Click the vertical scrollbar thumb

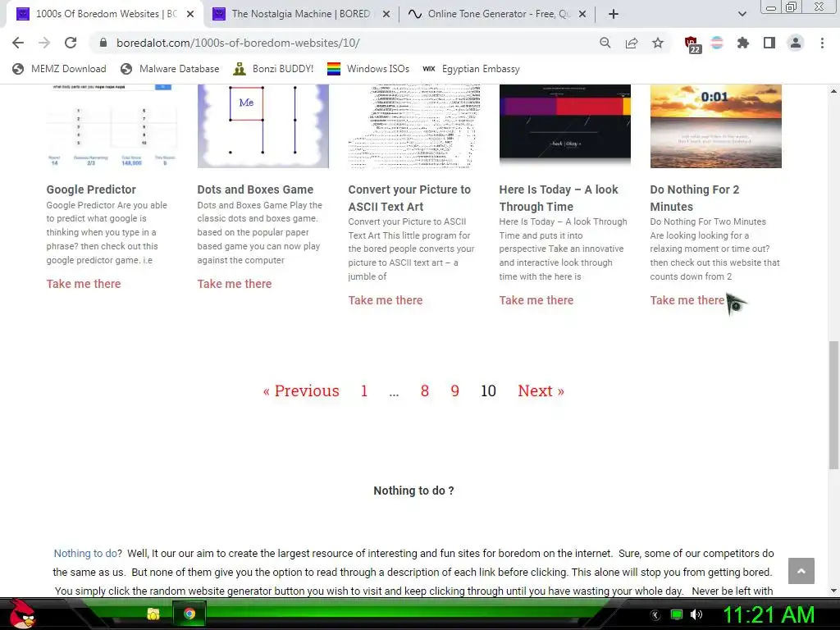tap(833, 405)
